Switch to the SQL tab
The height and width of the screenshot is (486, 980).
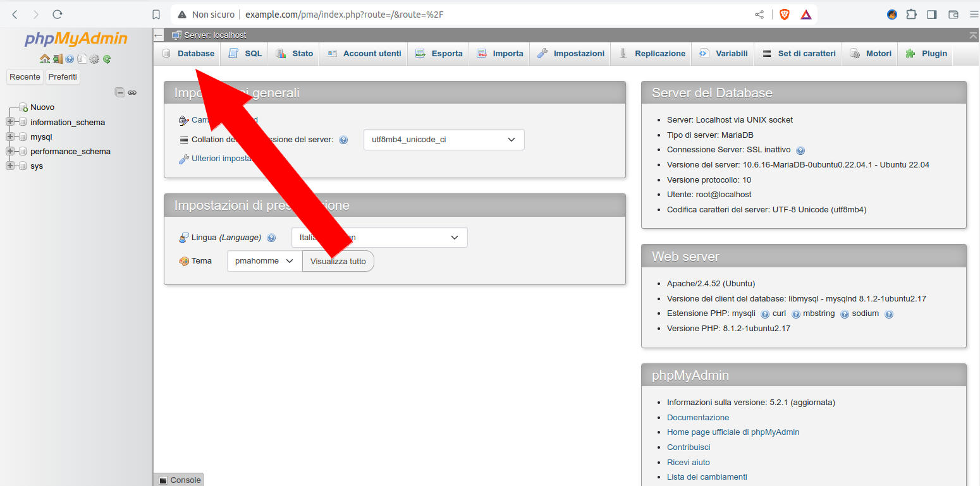[x=245, y=54]
